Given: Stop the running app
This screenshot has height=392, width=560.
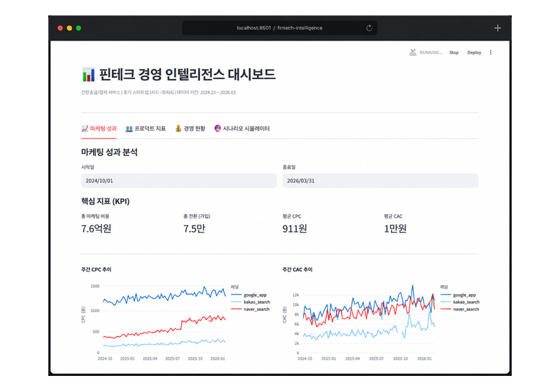Looking at the screenshot, I should 454,52.
